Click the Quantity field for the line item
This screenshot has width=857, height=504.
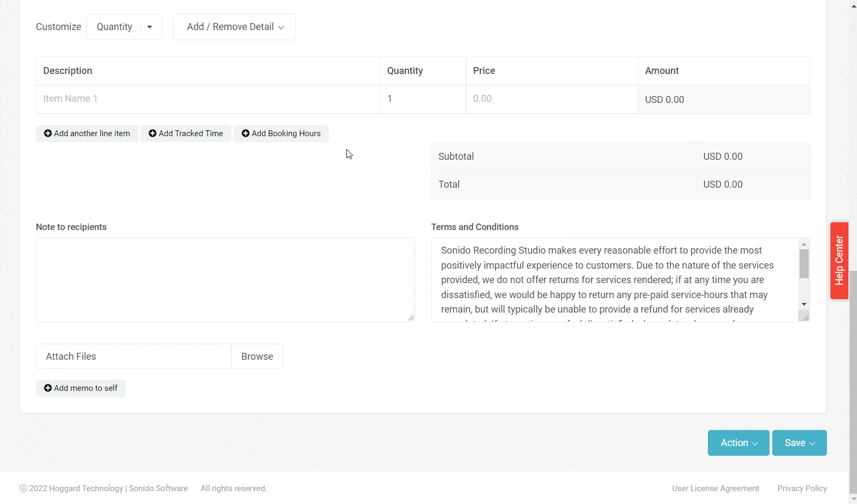pos(422,99)
